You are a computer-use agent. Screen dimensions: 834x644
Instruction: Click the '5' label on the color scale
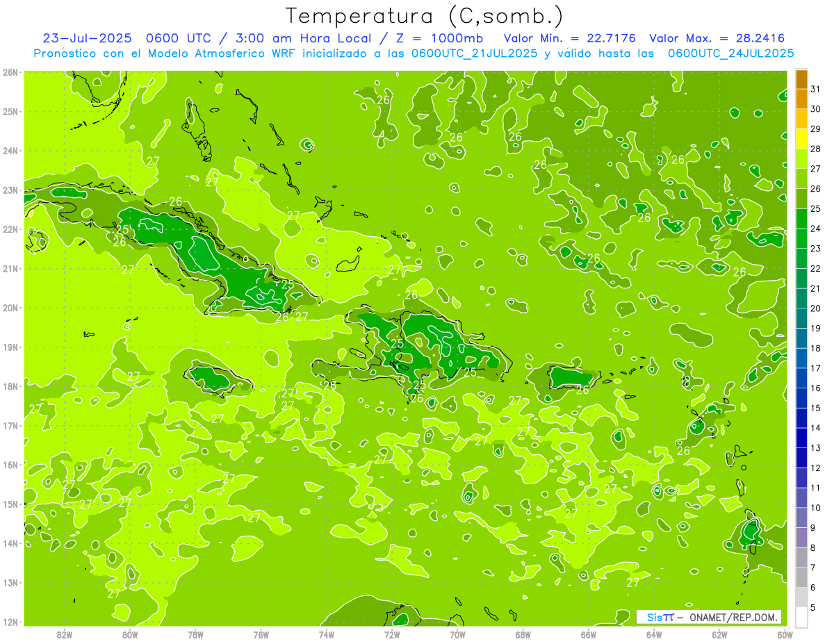pyautogui.click(x=813, y=608)
